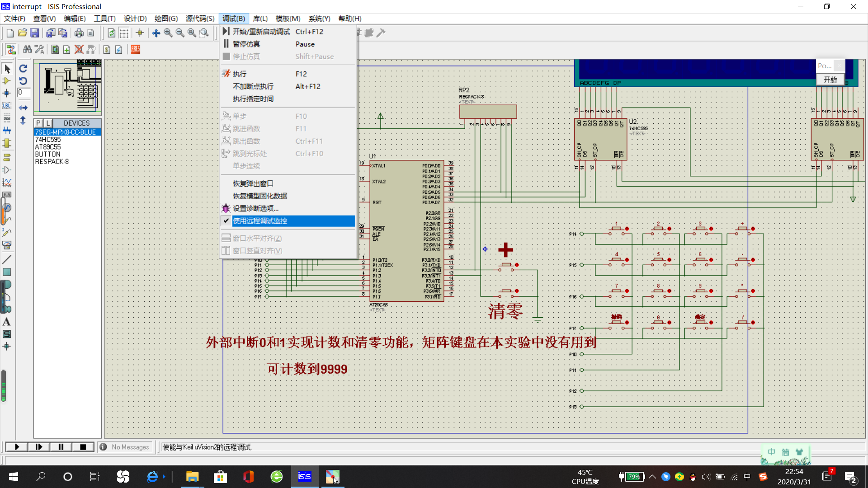Click the schematic overview thumbnail

pyautogui.click(x=67, y=87)
